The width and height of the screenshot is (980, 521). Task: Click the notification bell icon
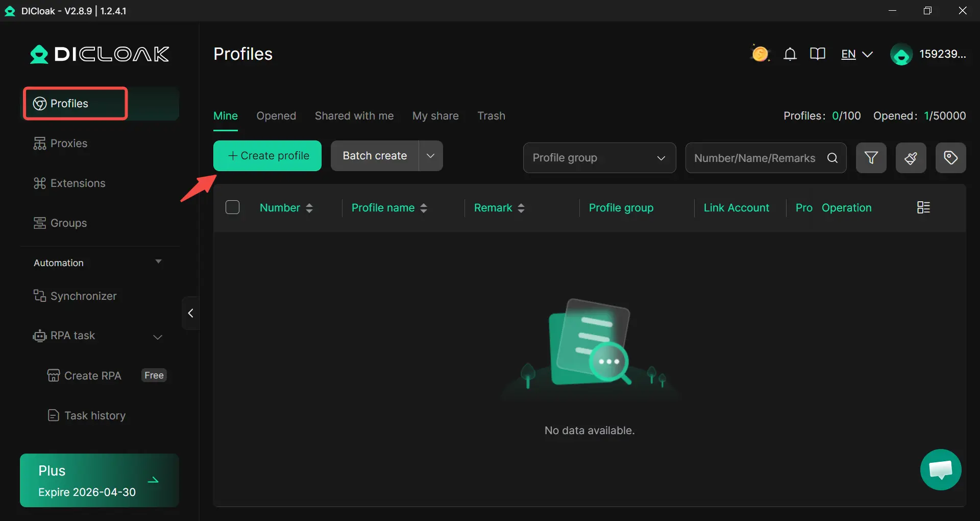(790, 54)
